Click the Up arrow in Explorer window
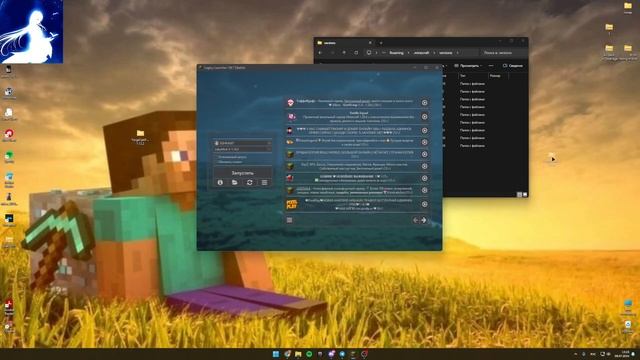 [344, 53]
